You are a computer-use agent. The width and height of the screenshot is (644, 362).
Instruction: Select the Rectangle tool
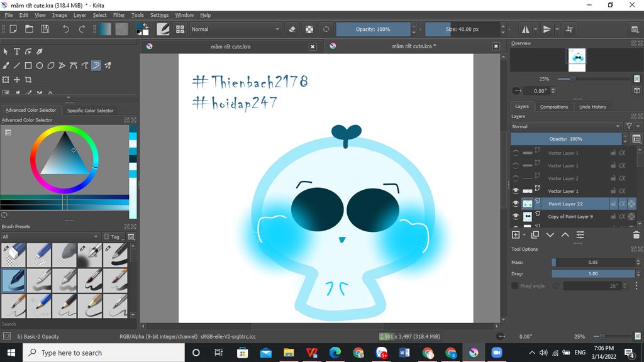coord(28,65)
